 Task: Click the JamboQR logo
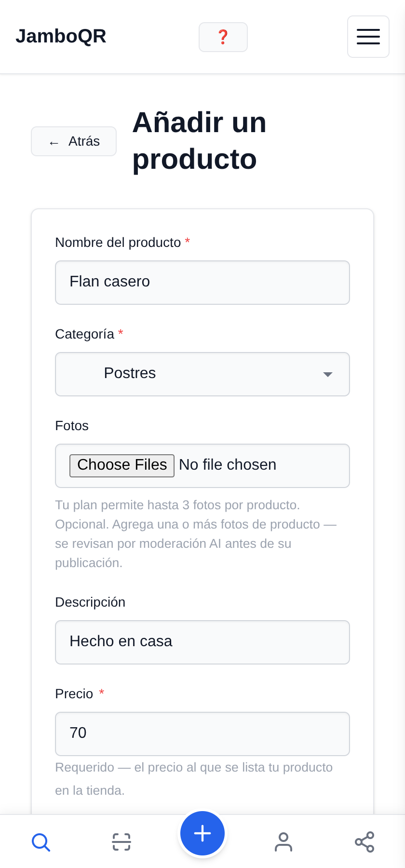click(x=61, y=36)
